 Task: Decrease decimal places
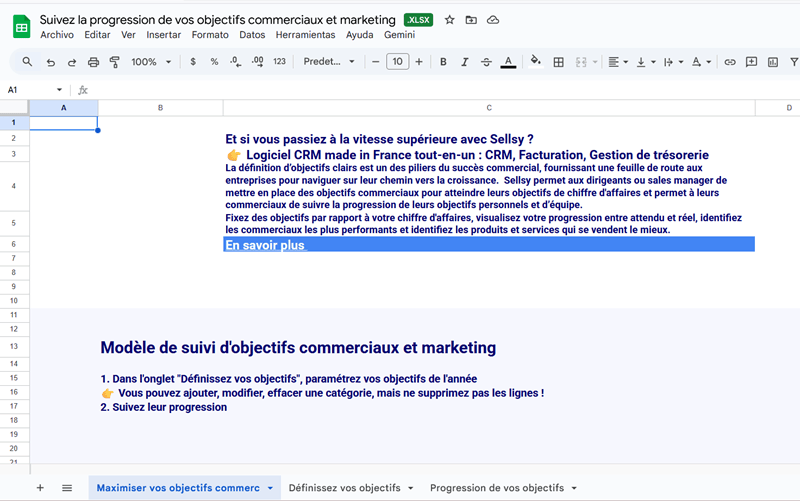(x=235, y=62)
